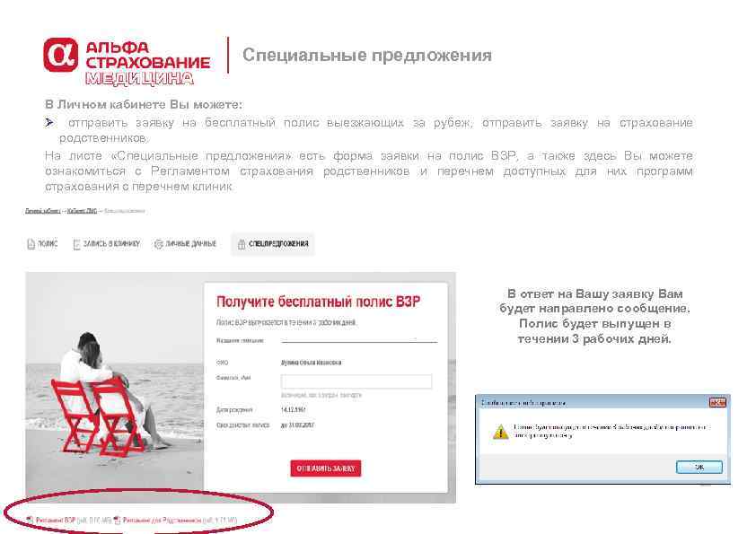The width and height of the screenshot is (756, 534).
Task: Close the message dialog with the red X
Action: coord(717,402)
